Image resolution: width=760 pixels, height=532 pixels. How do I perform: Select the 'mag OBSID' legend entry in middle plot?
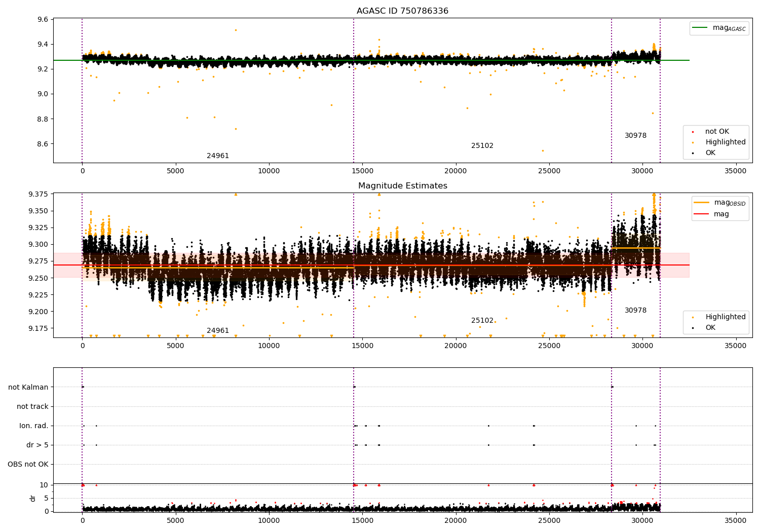tap(730, 203)
